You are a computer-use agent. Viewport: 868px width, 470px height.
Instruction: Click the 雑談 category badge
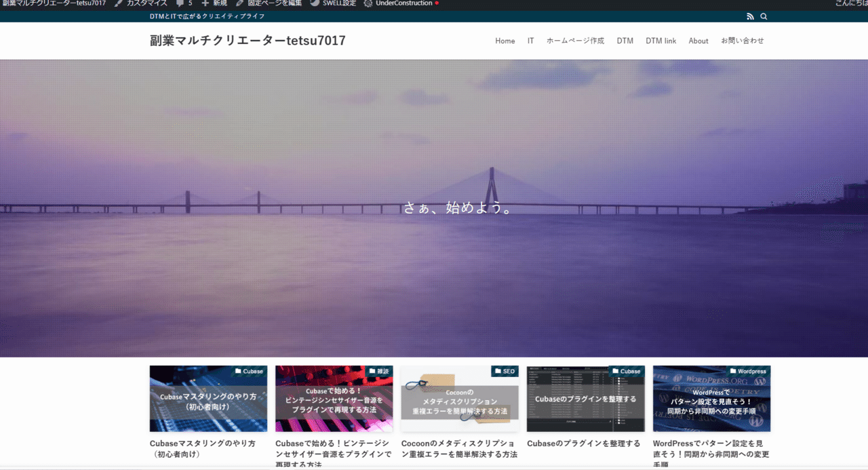coord(378,371)
